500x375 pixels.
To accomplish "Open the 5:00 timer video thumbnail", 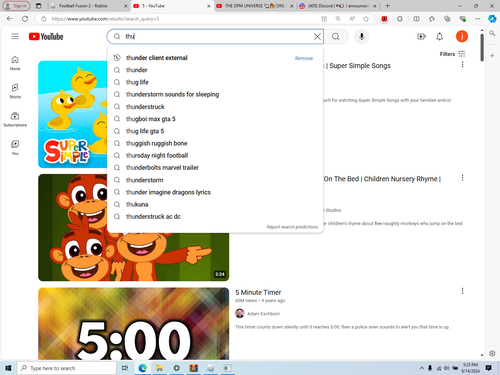I will (x=133, y=324).
